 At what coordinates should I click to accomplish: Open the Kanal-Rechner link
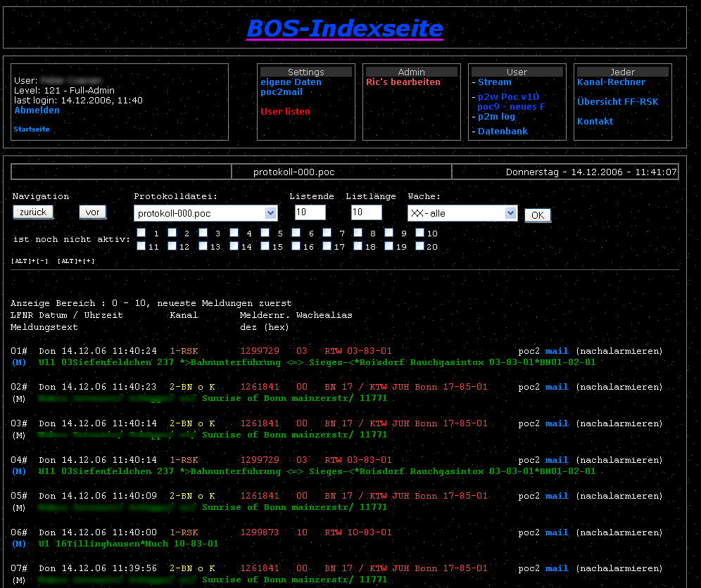click(x=611, y=82)
